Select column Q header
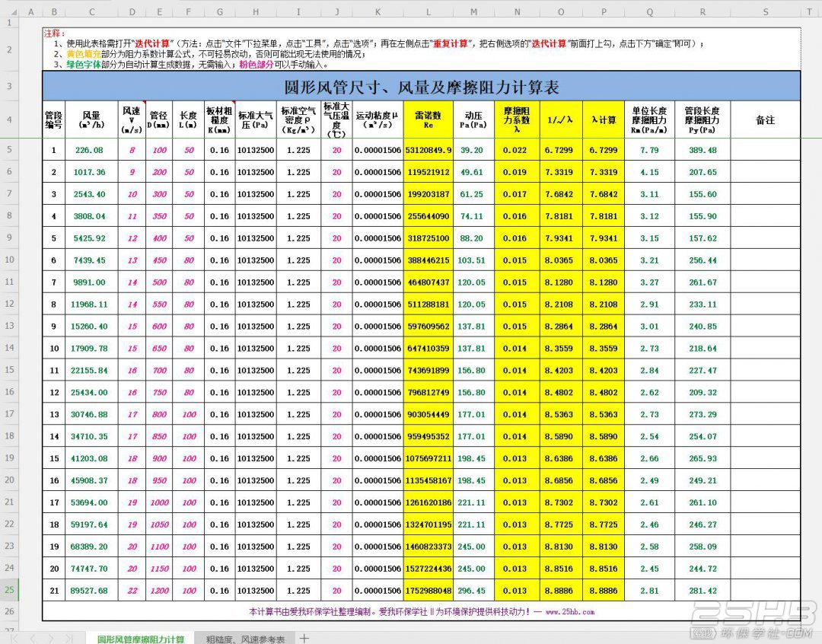822x644 pixels. pyautogui.click(x=649, y=11)
